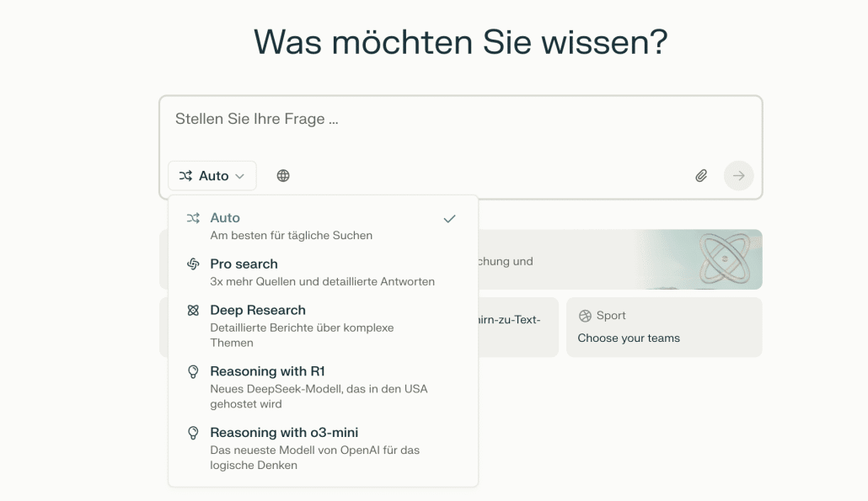Click the lightbulb icon beside Reasoning with o3-mini
The image size is (868, 501).
coord(194,432)
